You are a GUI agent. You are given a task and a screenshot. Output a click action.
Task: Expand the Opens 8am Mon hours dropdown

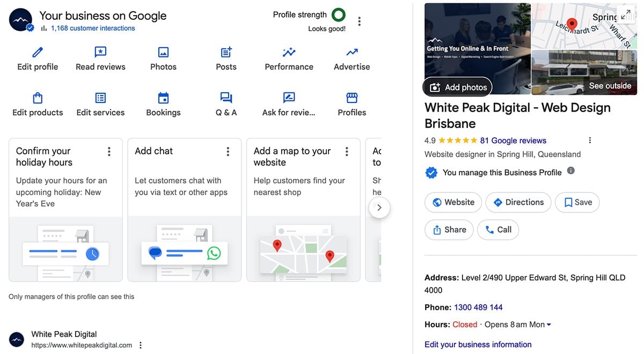click(x=548, y=324)
